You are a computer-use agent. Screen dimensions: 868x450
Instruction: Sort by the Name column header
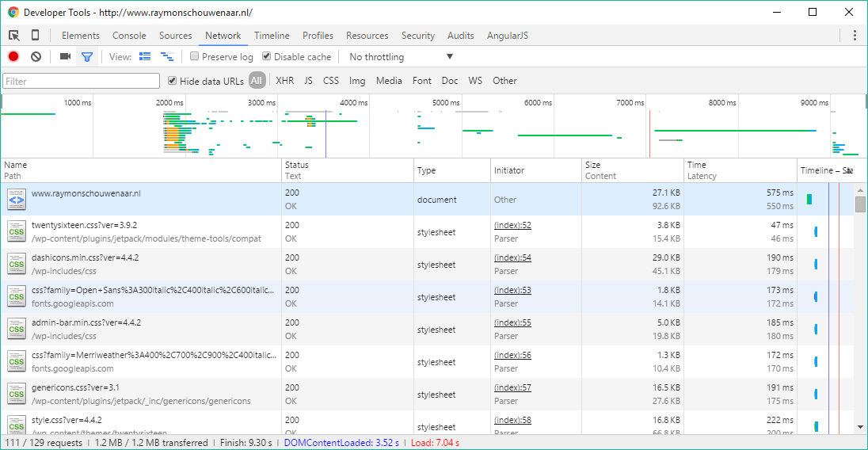(x=141, y=170)
